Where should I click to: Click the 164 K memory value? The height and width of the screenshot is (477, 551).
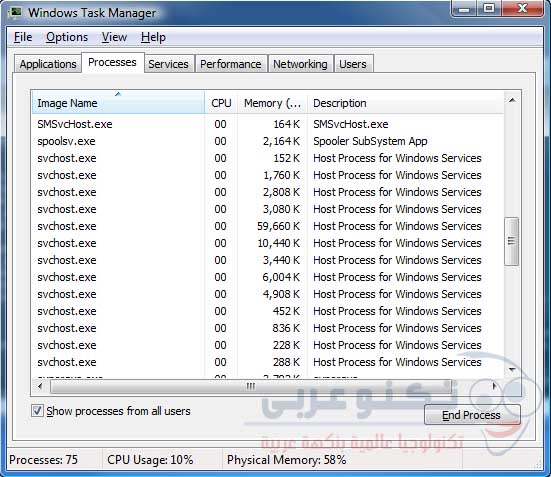click(x=287, y=124)
